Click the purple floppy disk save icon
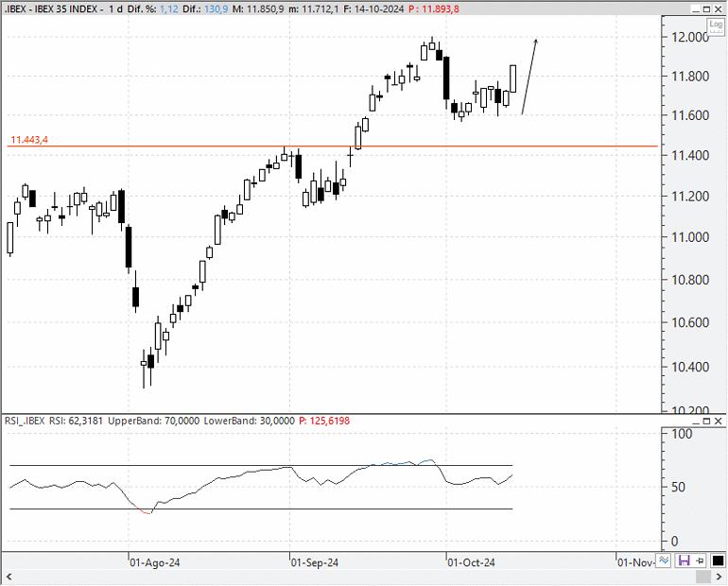The width and height of the screenshot is (728, 586). click(685, 560)
